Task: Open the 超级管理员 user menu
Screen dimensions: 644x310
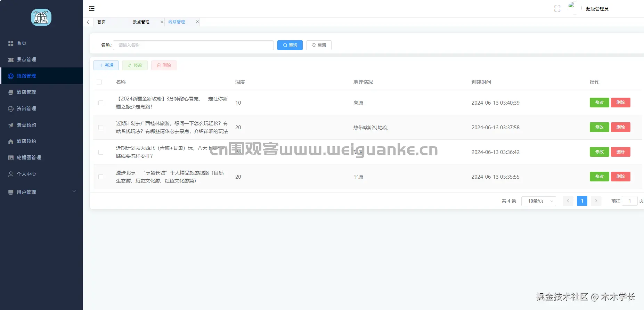Action: [x=597, y=9]
